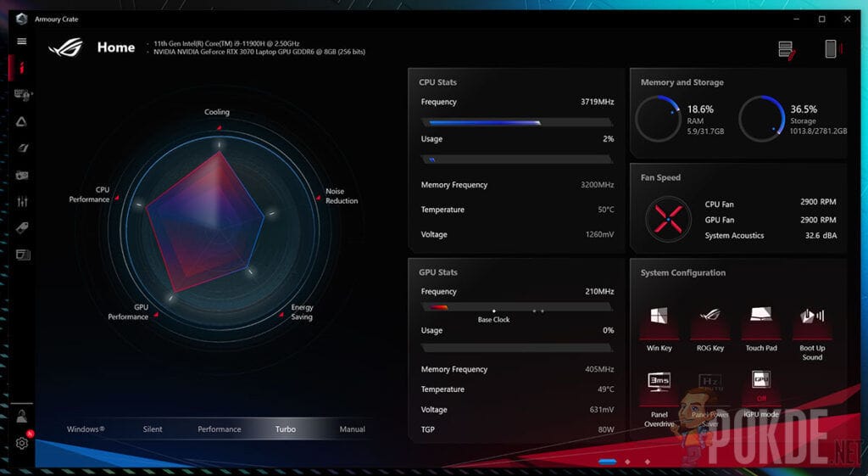Click the System Configuration panel title
This screenshot has width=868, height=476.
click(683, 272)
